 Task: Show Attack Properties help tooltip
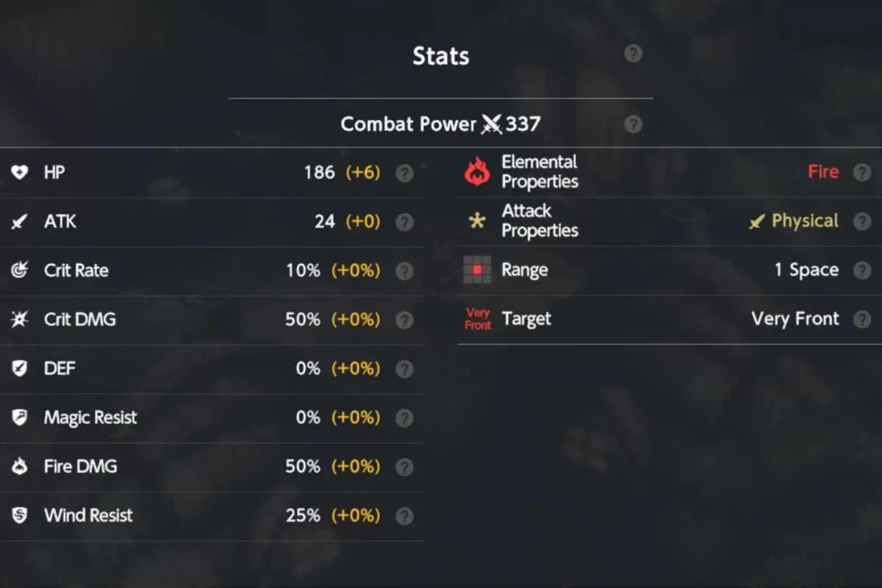click(x=862, y=221)
